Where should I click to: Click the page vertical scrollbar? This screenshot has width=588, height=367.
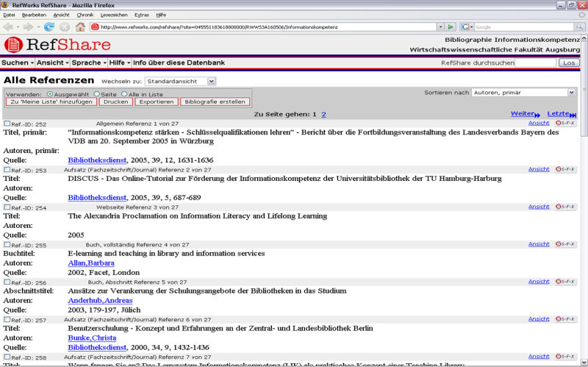[x=584, y=89]
